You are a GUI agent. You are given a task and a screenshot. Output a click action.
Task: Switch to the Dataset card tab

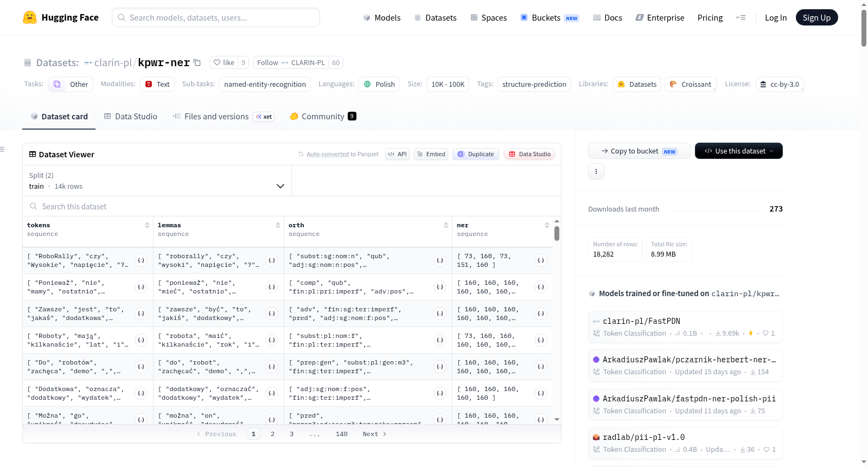[x=59, y=117]
